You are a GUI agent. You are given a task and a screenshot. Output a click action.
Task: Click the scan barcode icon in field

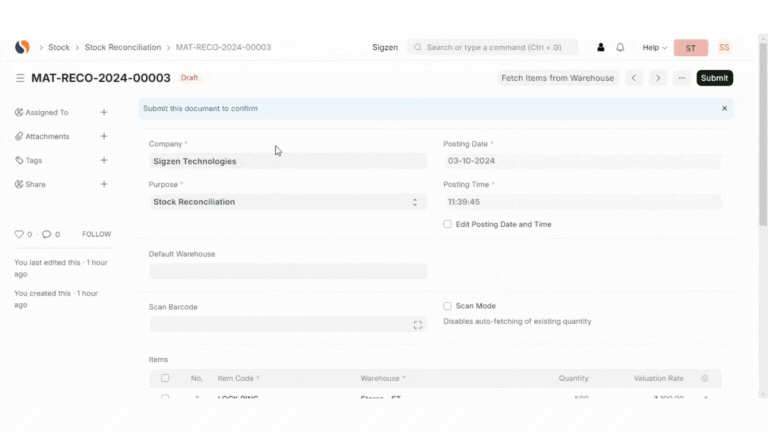[x=418, y=325]
